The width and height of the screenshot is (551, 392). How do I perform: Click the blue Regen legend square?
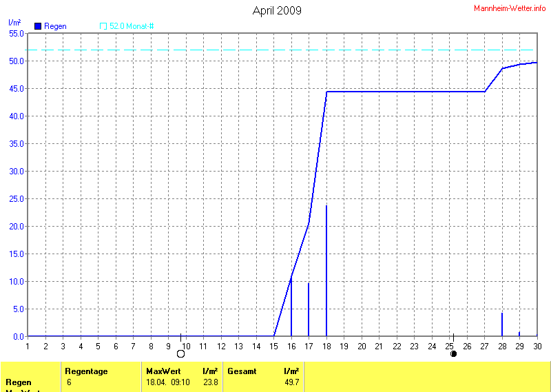[x=38, y=26]
